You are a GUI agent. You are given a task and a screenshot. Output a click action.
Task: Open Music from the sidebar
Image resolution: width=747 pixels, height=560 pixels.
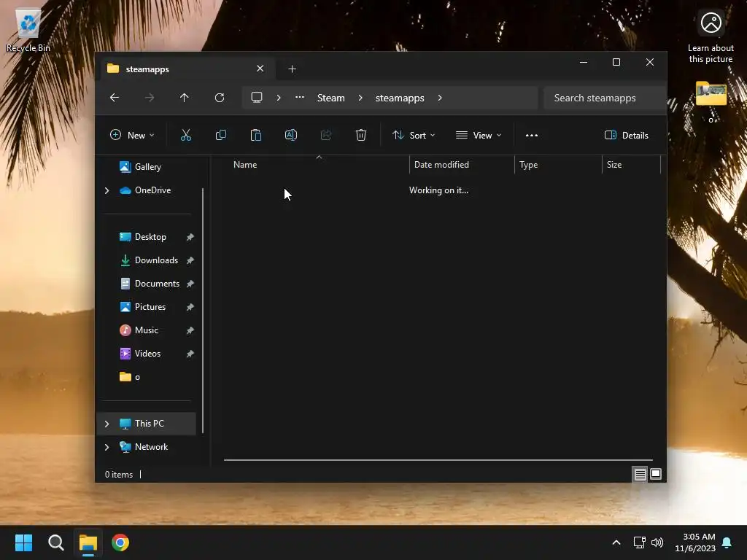(147, 330)
